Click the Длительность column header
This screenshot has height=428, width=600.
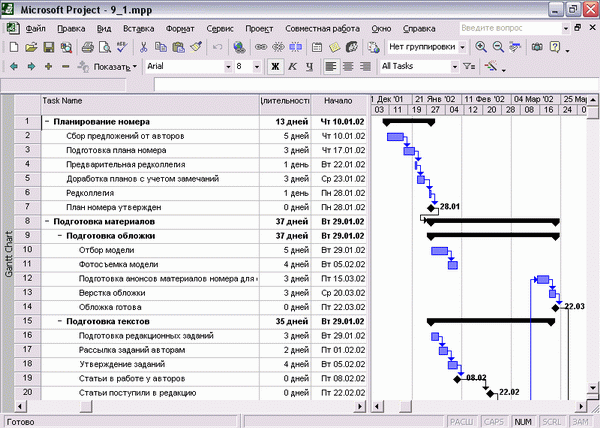(285, 104)
